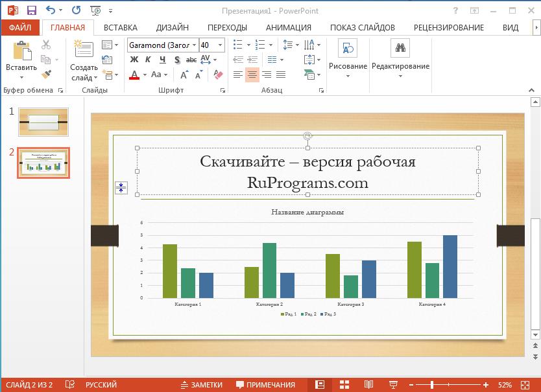Toggle Bold formatting (Ж)
The width and height of the screenshot is (541, 392).
point(134,60)
